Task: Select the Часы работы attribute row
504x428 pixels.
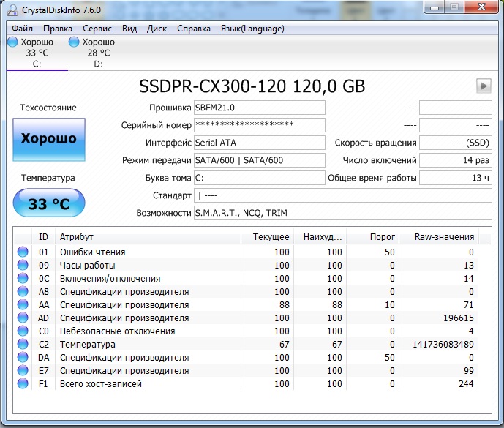Action: point(246,265)
